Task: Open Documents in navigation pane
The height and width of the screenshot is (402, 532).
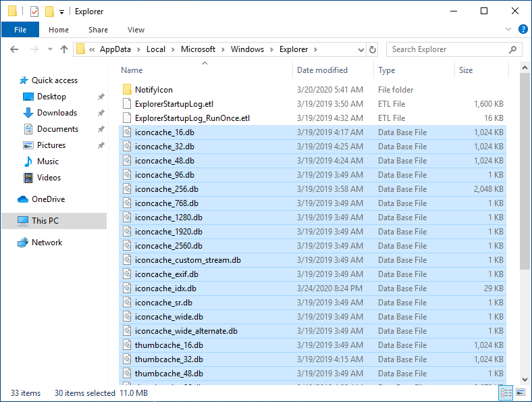Action: [x=57, y=129]
